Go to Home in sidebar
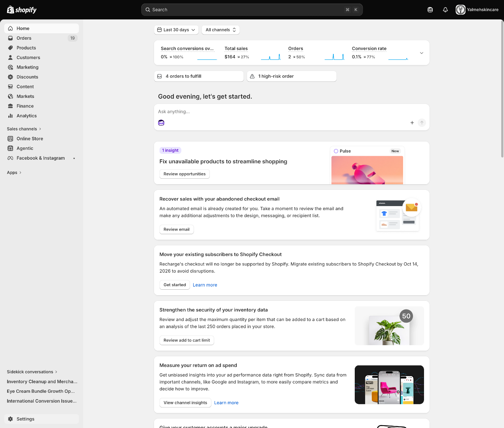504x428 pixels. (x=42, y=29)
